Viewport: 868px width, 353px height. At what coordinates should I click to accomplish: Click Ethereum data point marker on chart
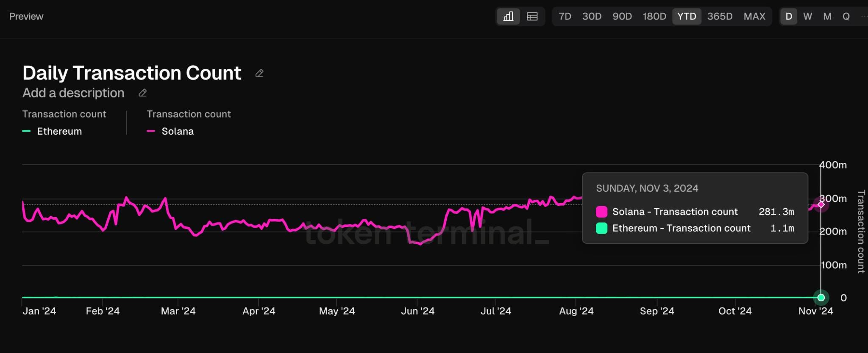(x=821, y=298)
